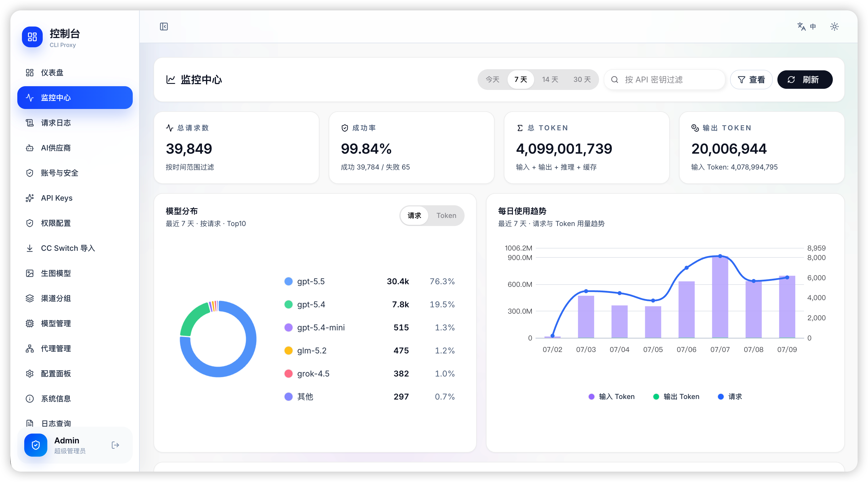Image resolution: width=868 pixels, height=482 pixels.
Task: Toggle light theme with the sun icon
Action: coord(834,27)
